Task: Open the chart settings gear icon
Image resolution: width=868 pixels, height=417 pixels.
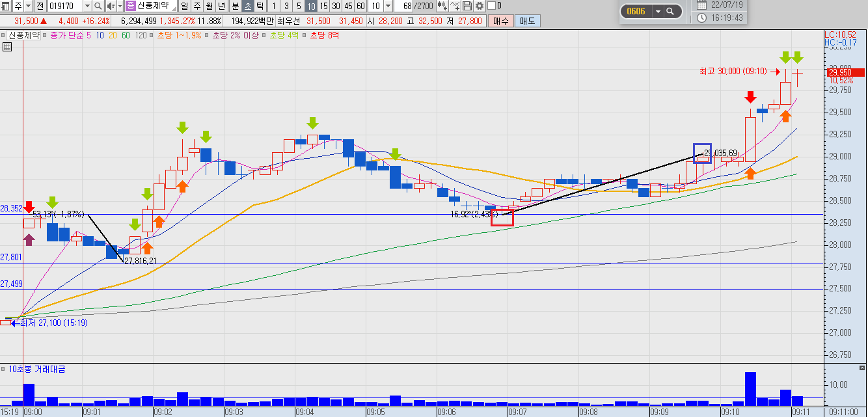Action: (x=479, y=6)
